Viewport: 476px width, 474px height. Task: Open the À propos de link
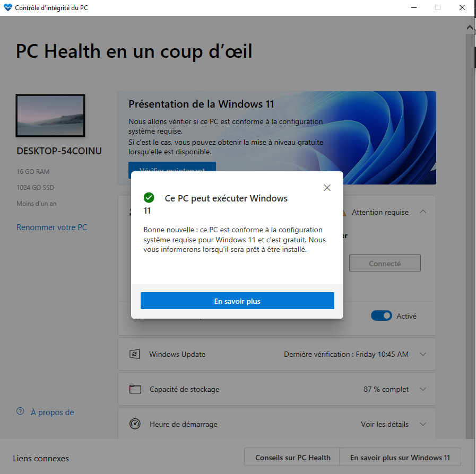tap(52, 412)
